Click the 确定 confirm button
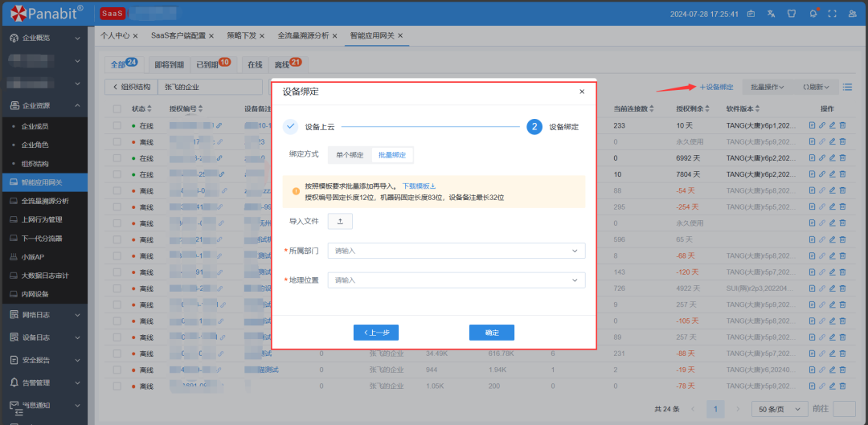Screen dimensions: 868x425 click(491, 333)
